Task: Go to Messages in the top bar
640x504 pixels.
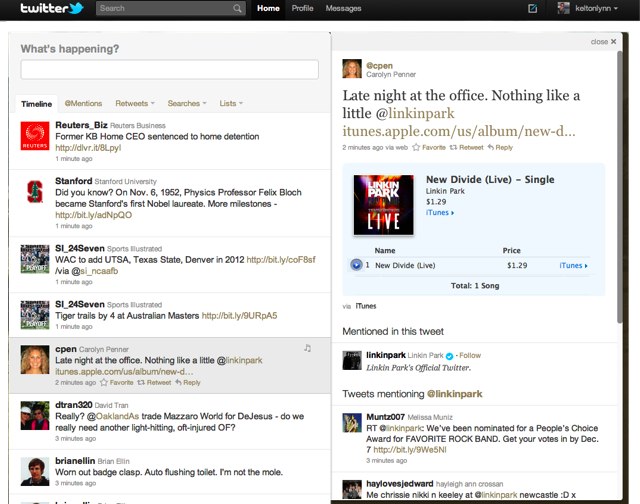Action: pos(343,9)
